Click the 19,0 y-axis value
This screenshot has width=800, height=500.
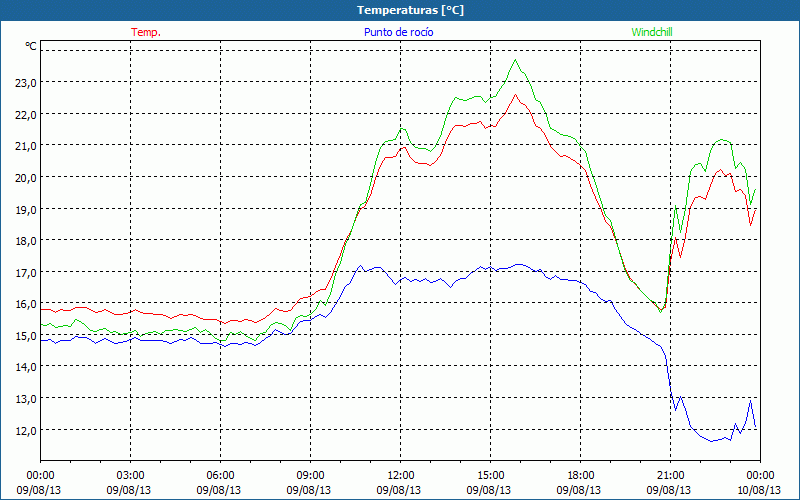26,210
